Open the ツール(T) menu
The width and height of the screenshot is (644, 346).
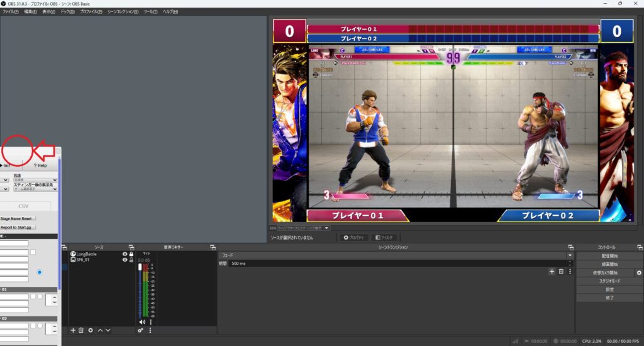click(151, 11)
